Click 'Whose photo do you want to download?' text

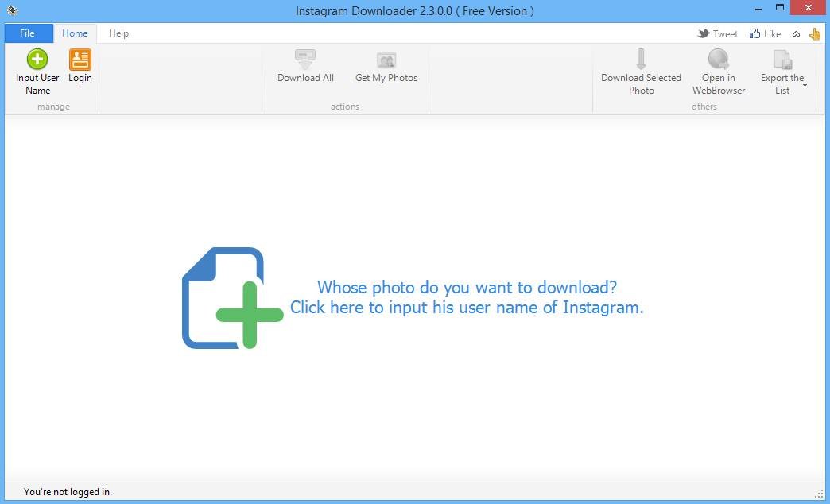point(467,288)
